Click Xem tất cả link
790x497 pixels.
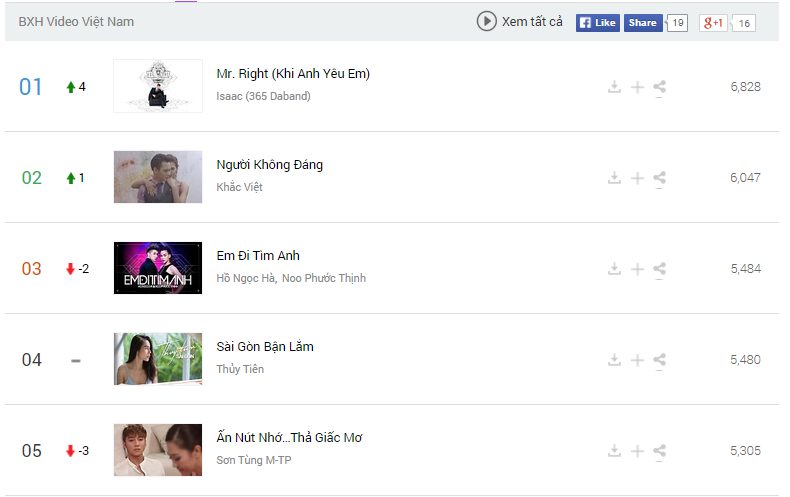[532, 22]
